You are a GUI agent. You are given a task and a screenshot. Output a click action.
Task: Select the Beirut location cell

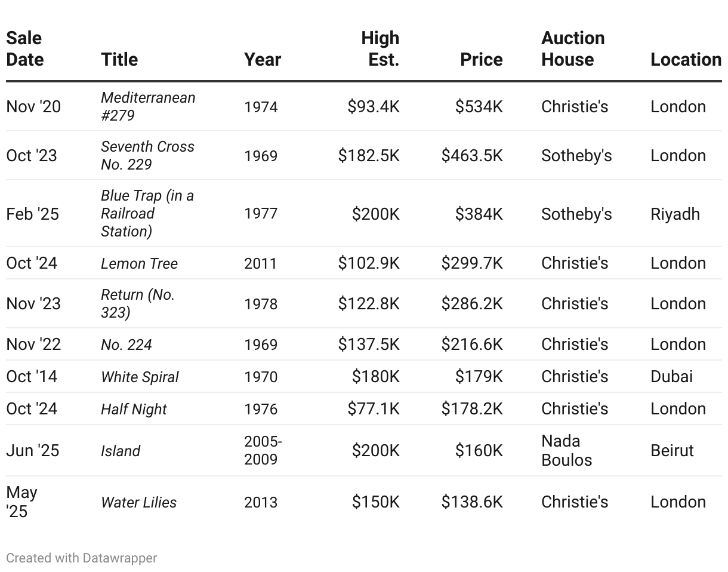672,450
